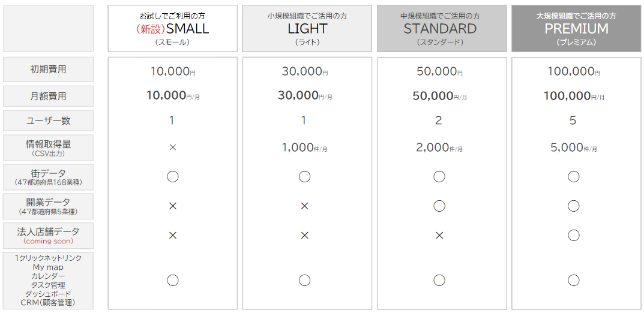Click the cross mark for LIGHT 開業データ
Screen dimensions: 644x313
304,206
